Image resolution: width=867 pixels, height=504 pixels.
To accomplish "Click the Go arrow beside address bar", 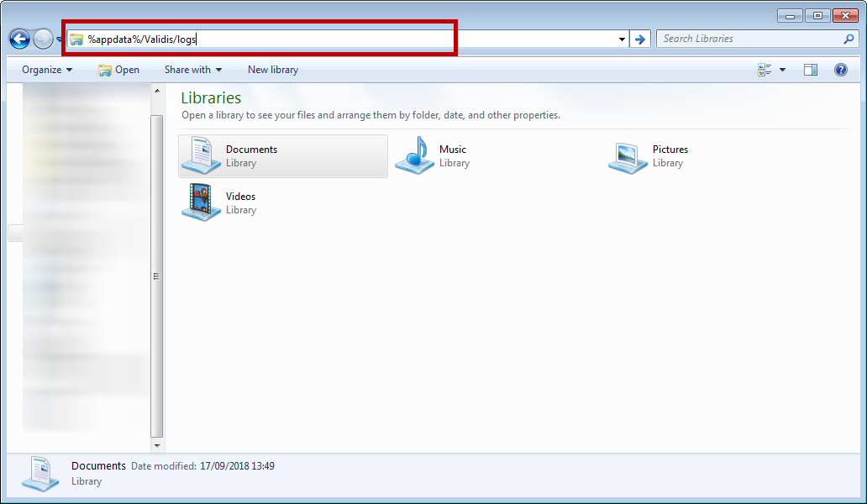I will point(640,39).
